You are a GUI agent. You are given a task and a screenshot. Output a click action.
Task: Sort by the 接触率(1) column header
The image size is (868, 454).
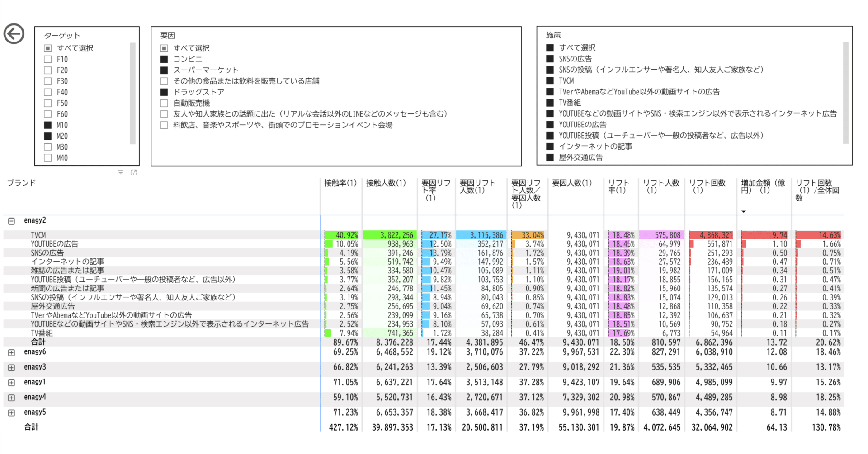(340, 183)
